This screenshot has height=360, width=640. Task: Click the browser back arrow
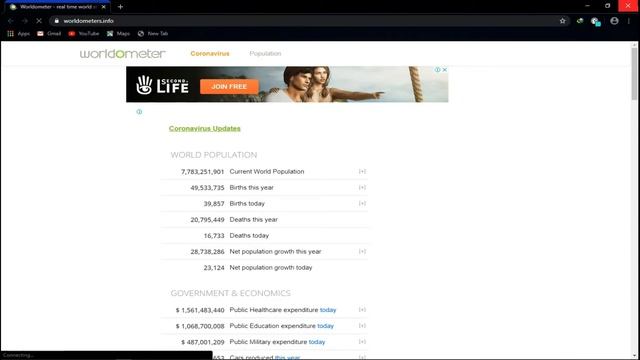pyautogui.click(x=11, y=21)
